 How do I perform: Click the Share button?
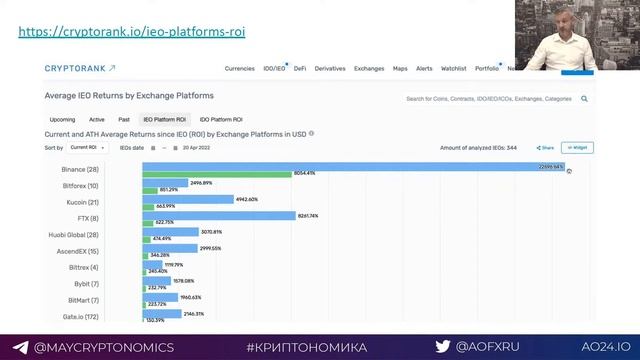[x=545, y=148]
